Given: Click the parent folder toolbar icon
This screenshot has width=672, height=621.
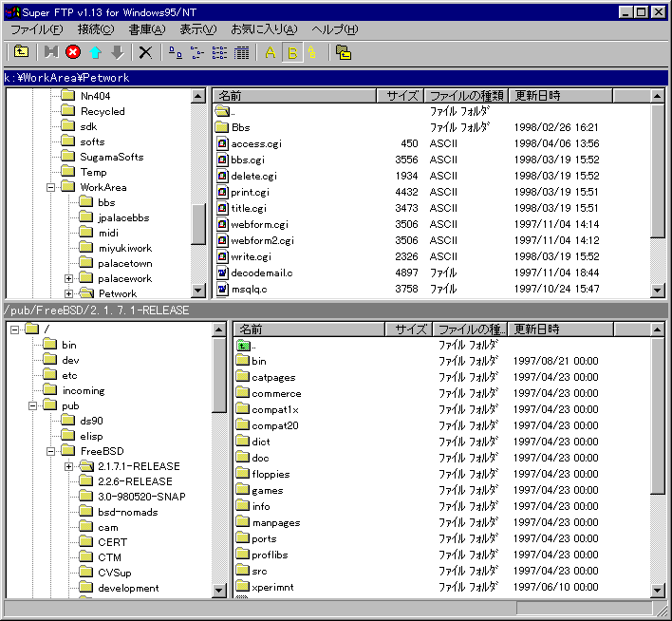Looking at the screenshot, I should tap(21, 53).
